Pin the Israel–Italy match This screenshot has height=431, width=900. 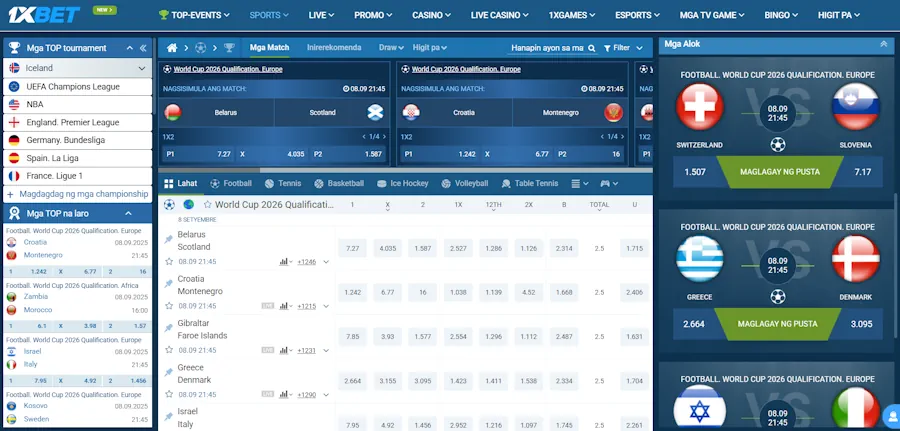point(169,416)
